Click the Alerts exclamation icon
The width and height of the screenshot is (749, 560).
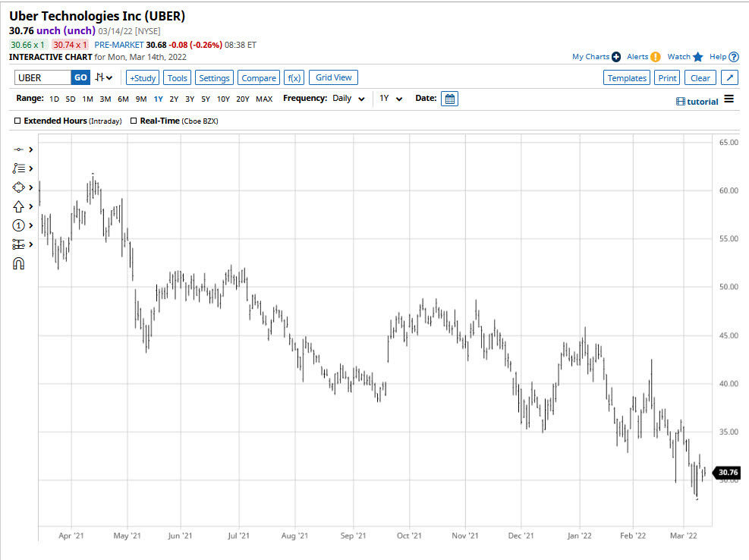(x=655, y=57)
